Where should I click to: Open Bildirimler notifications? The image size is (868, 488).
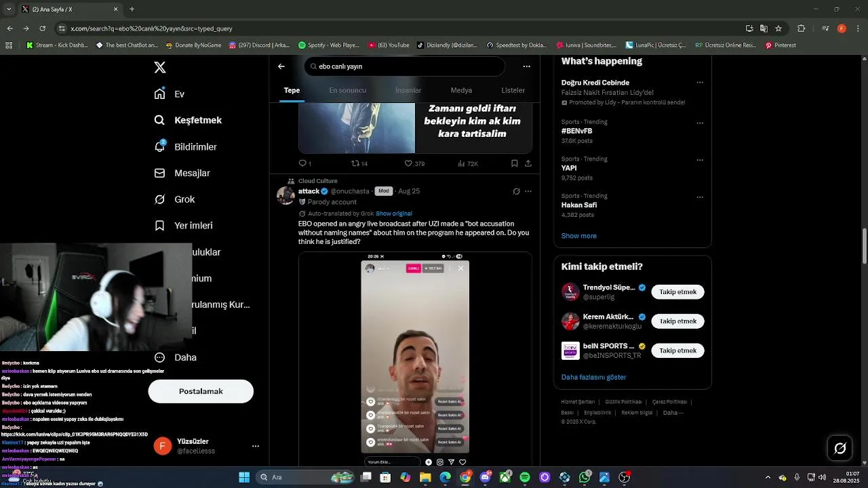point(186,146)
